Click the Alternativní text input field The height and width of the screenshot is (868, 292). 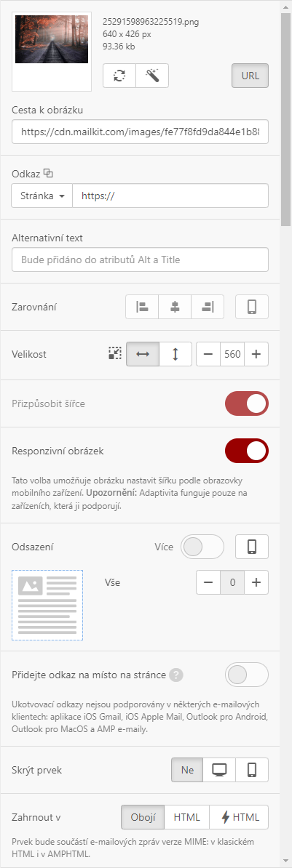(x=141, y=259)
